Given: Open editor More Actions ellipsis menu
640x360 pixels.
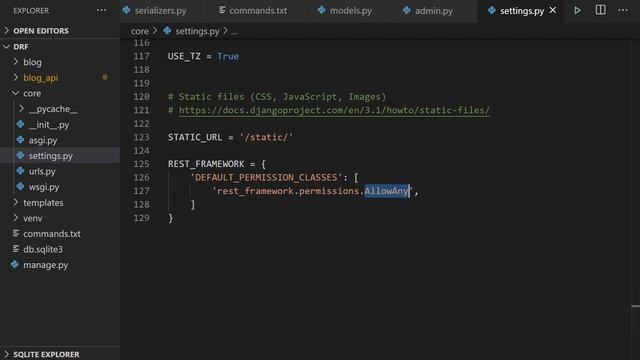Looking at the screenshot, I should (x=623, y=10).
